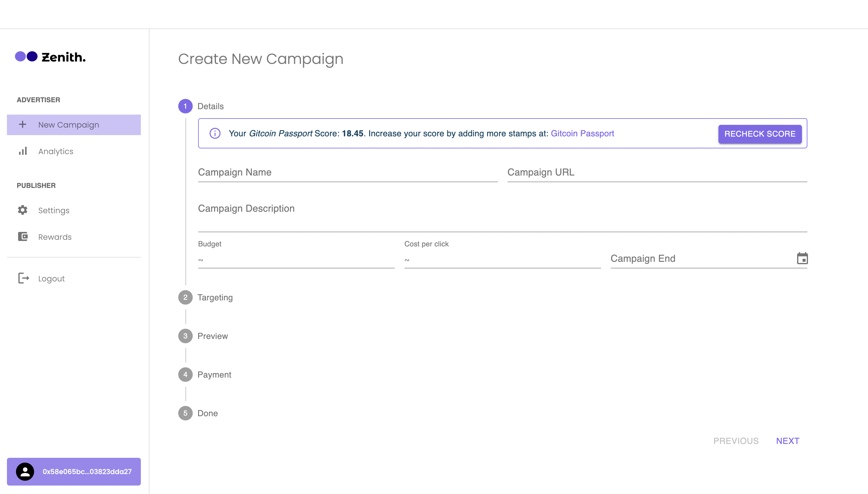The image size is (868, 494).
Task: Click the NEXT button
Action: coord(787,441)
